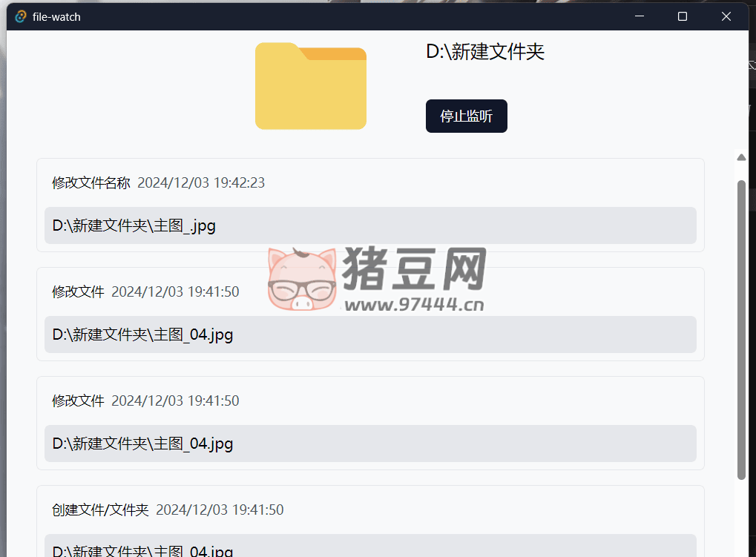Click the file-watch title text

point(56,16)
